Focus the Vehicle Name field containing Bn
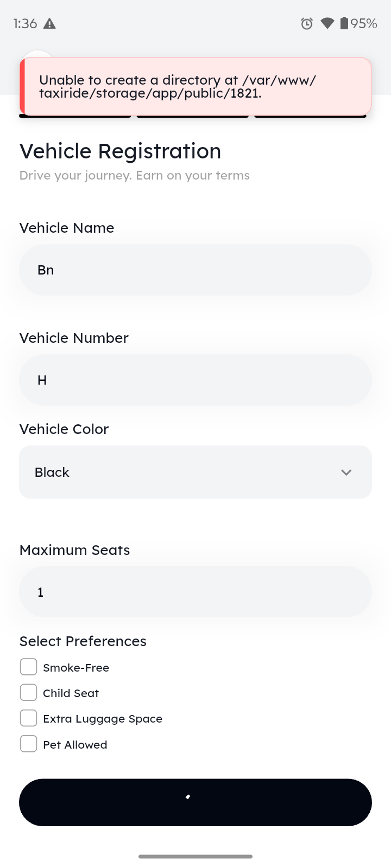The image size is (391, 868). click(195, 270)
